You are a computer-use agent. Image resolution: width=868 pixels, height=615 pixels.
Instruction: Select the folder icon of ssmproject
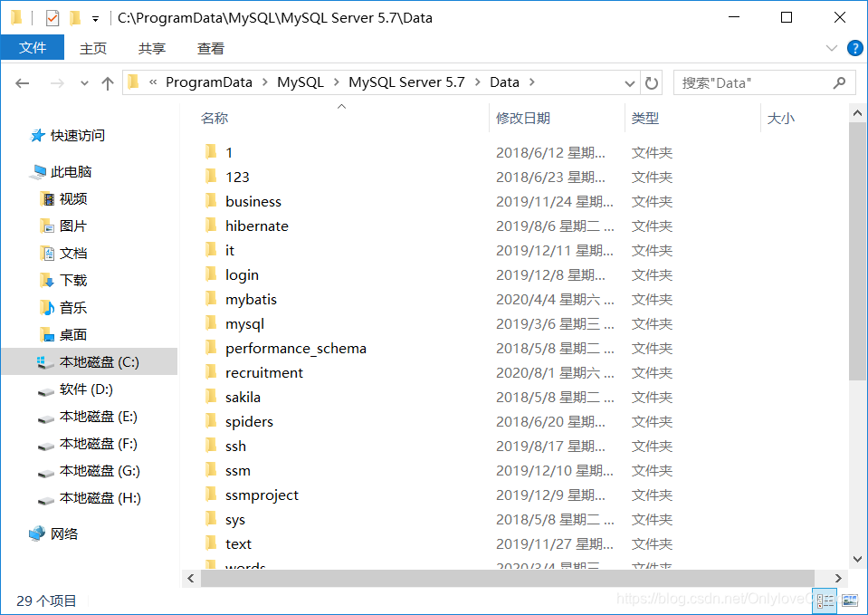pos(211,494)
